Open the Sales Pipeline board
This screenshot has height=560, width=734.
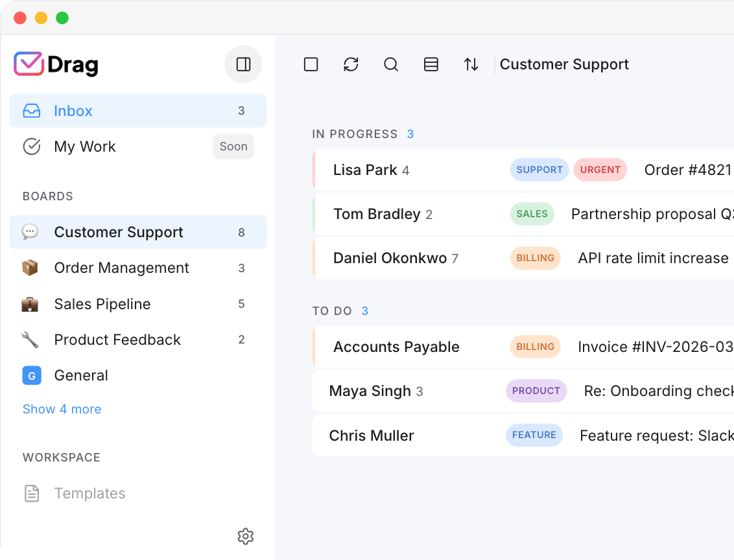(x=138, y=303)
